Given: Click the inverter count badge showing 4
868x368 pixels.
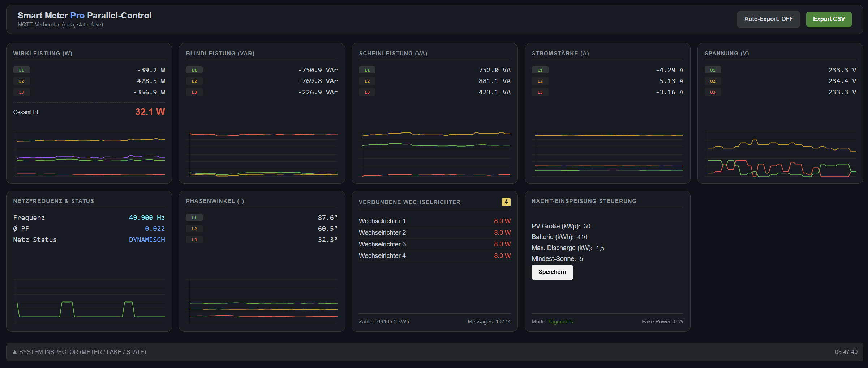Looking at the screenshot, I should 506,202.
